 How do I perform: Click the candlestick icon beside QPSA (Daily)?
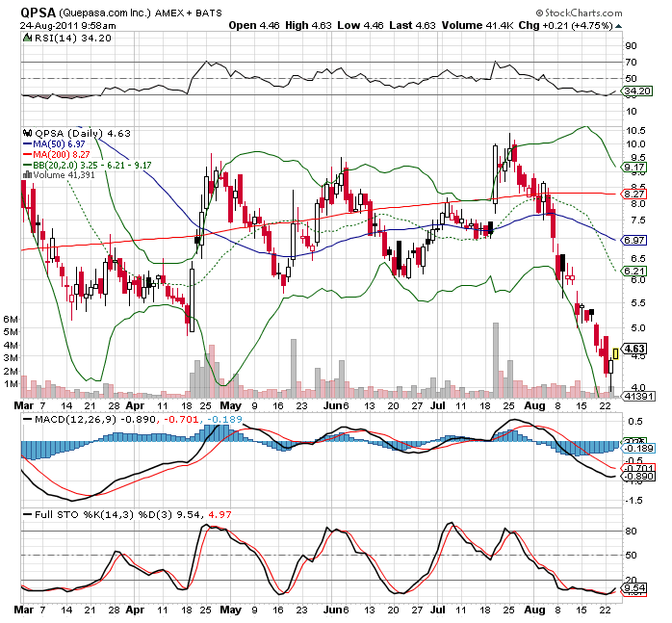coord(26,131)
